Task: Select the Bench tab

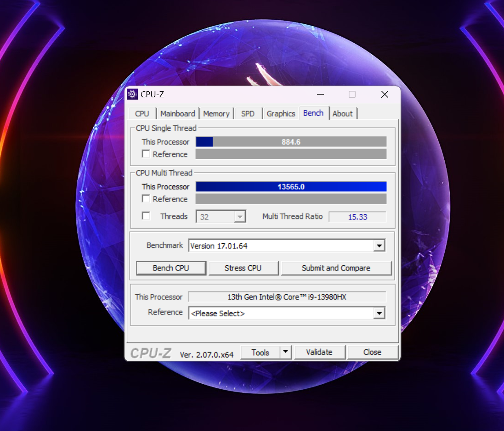Action: 313,113
